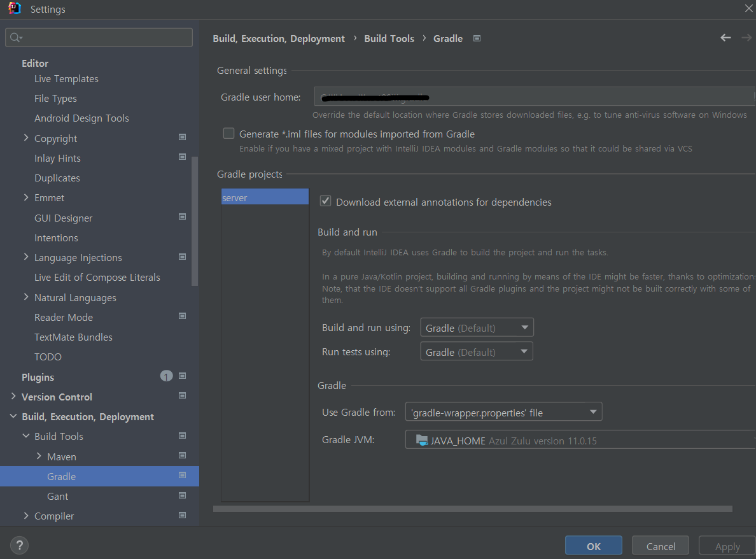The image size is (756, 559).
Task: Click Build Tools in the breadcrumb
Action: [389, 39]
